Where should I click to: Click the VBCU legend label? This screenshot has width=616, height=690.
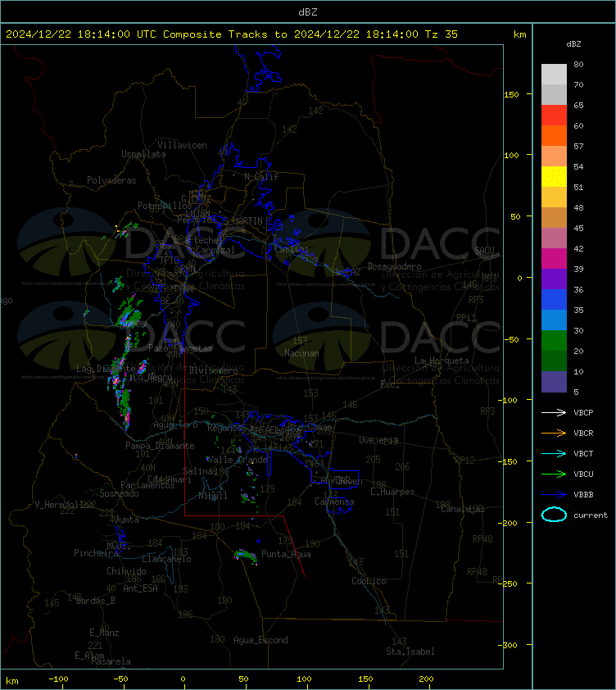[x=583, y=474]
